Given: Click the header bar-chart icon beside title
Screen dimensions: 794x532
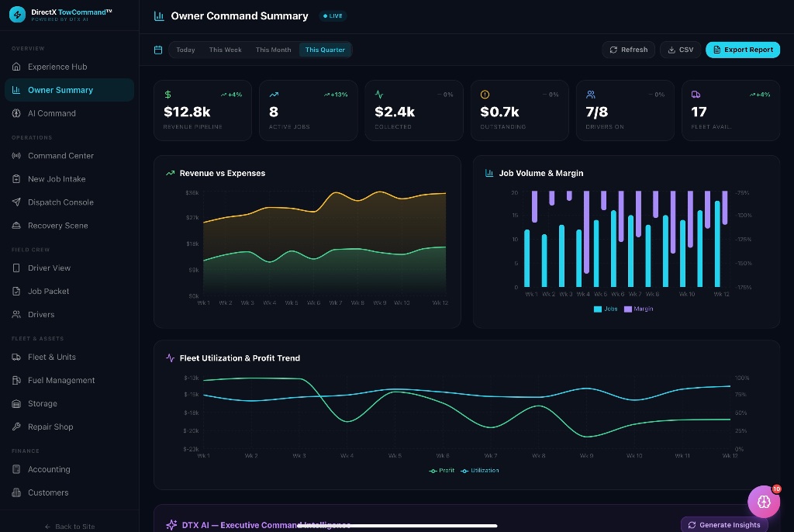Looking at the screenshot, I should pyautogui.click(x=159, y=16).
